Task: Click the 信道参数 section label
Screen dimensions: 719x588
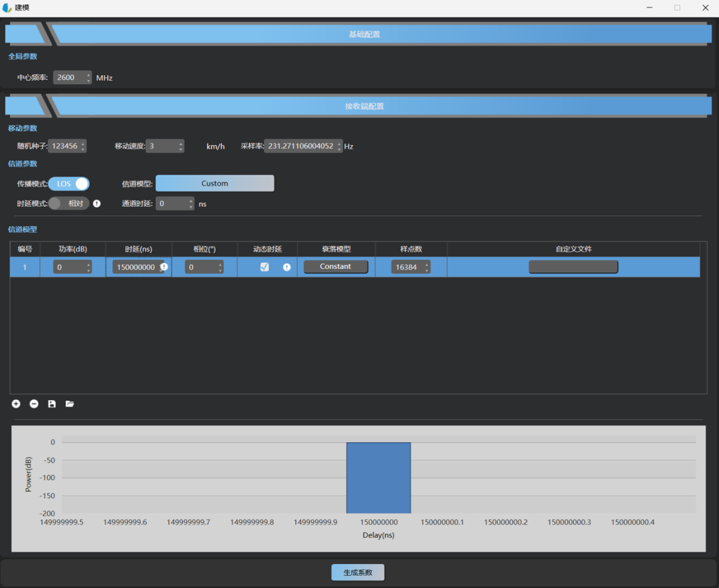Action: click(23, 164)
